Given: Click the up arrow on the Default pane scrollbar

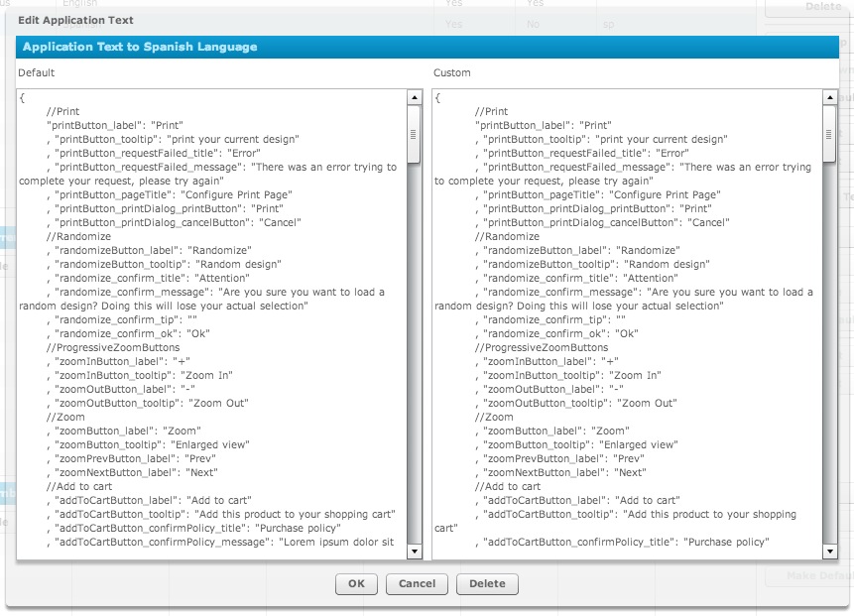Looking at the screenshot, I should (416, 96).
